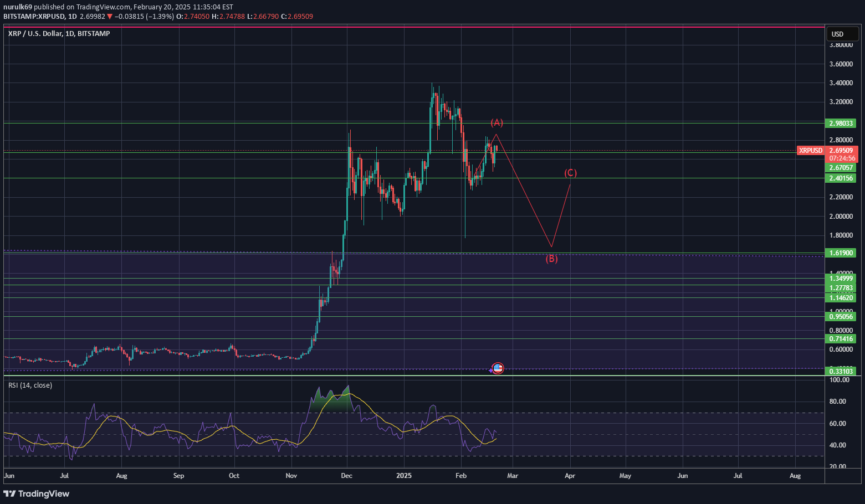
Task: Open the USD currency selector
Action: point(842,34)
